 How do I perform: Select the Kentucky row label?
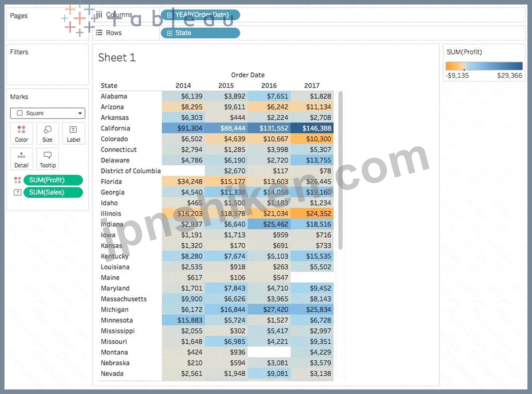(115, 256)
